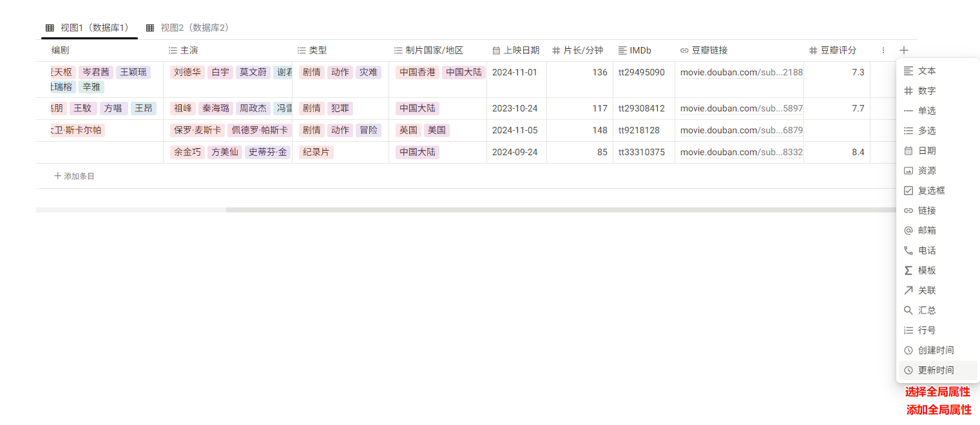The height and width of the screenshot is (425, 980).
Task: Select 文本 property type
Action: coord(938,71)
